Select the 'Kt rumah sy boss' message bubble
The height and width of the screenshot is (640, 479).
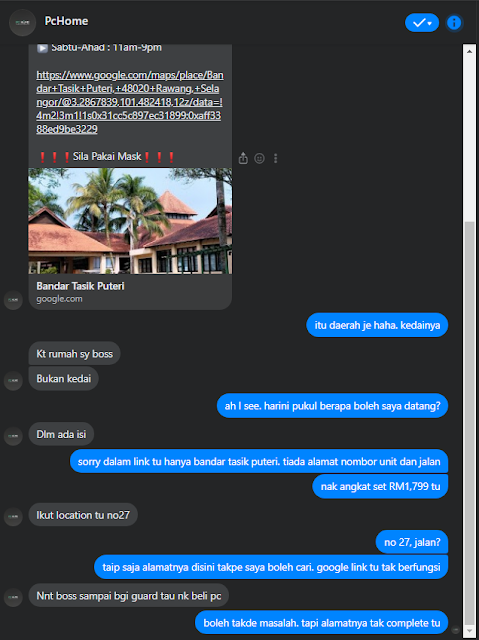(75, 353)
